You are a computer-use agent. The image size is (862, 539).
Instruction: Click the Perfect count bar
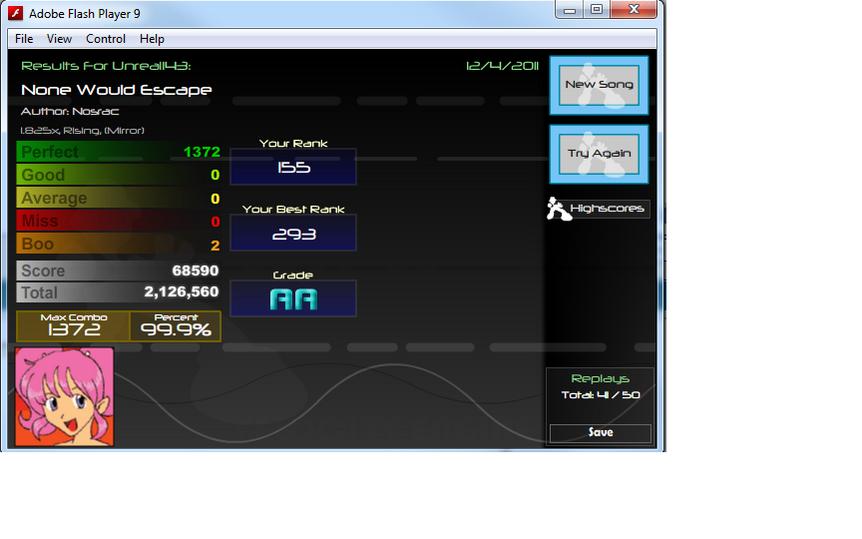[x=119, y=152]
